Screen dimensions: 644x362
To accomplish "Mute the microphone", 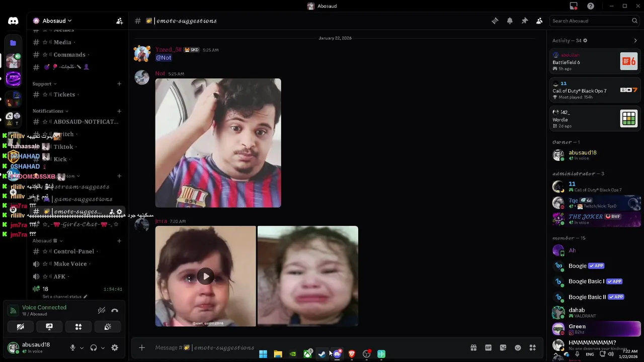I will pos(73,347).
